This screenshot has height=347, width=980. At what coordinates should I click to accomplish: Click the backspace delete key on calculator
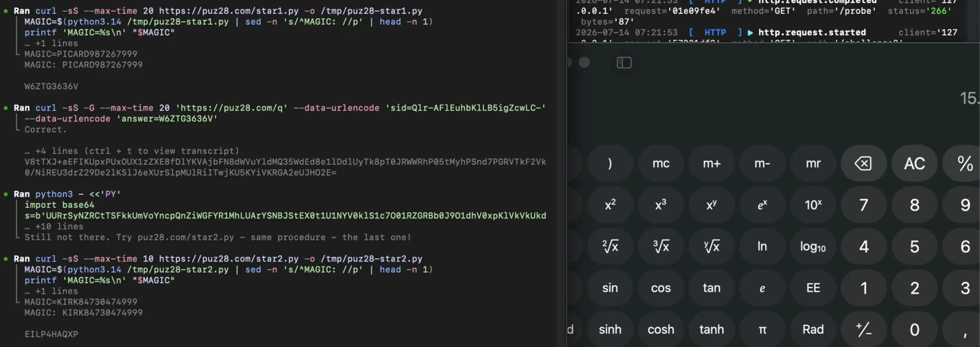[863, 163]
